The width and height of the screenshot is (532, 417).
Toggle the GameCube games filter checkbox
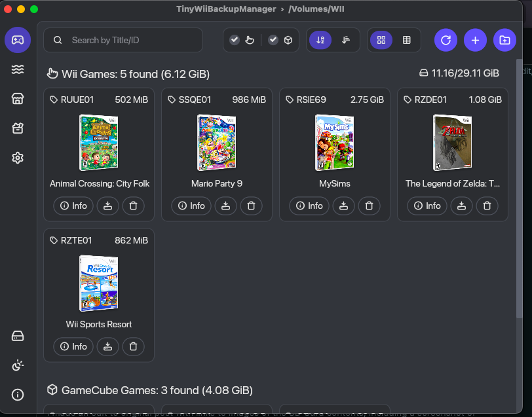click(273, 40)
